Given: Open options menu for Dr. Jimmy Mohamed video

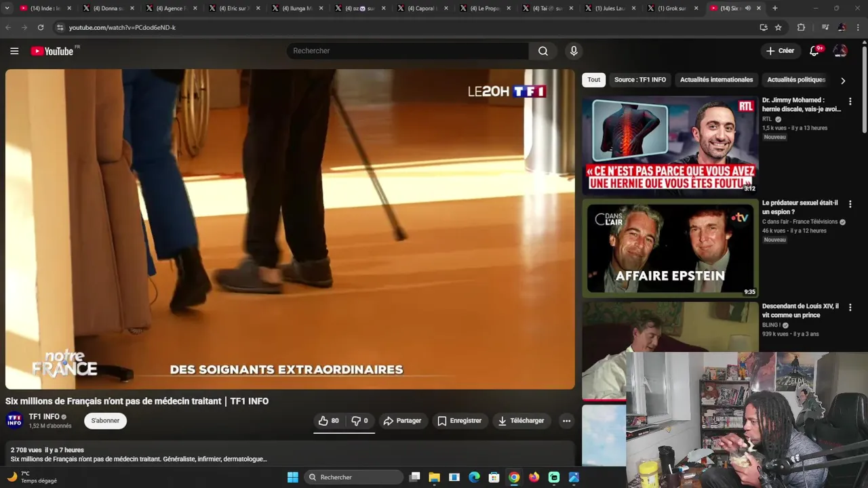Looking at the screenshot, I should pyautogui.click(x=850, y=101).
